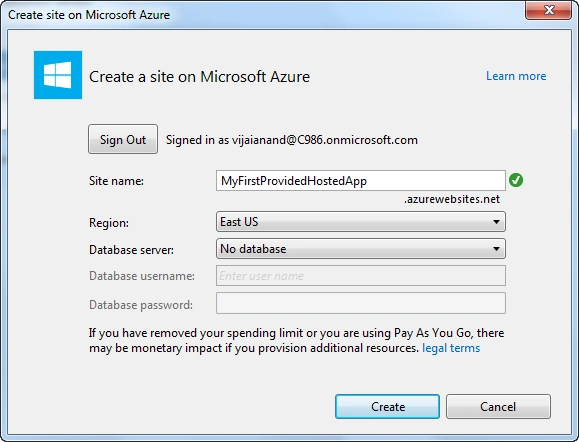Expand the arrow on the Region dropdown

tap(496, 222)
